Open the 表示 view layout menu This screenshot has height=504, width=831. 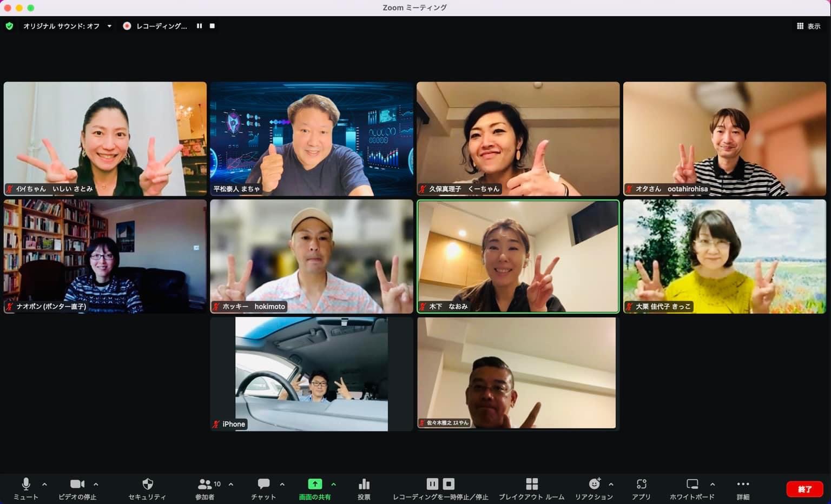click(808, 26)
